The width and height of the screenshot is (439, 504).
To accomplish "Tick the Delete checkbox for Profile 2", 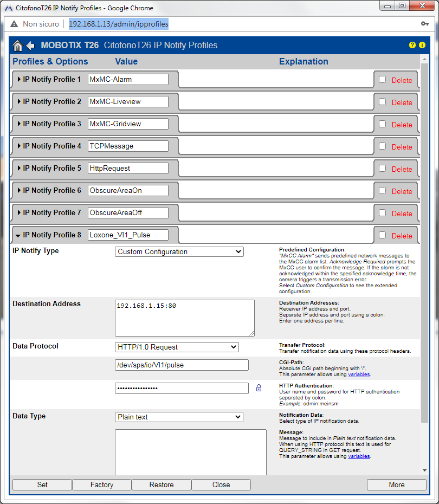I will point(383,101).
